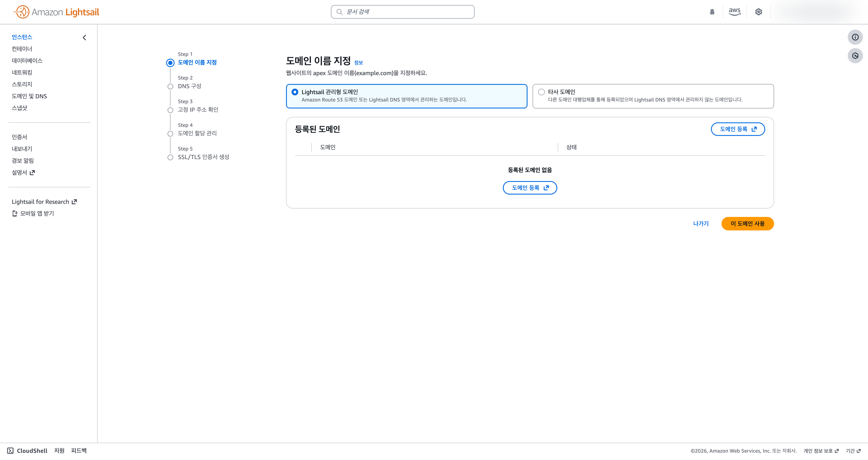Open 경보 알림 in the sidebar
The height and width of the screenshot is (460, 868).
(23, 160)
